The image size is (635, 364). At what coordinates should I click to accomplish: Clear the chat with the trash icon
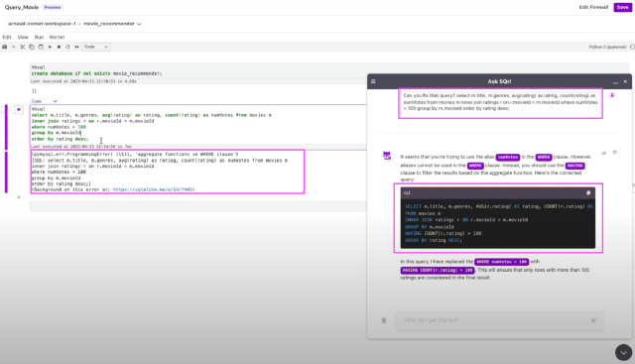384,320
